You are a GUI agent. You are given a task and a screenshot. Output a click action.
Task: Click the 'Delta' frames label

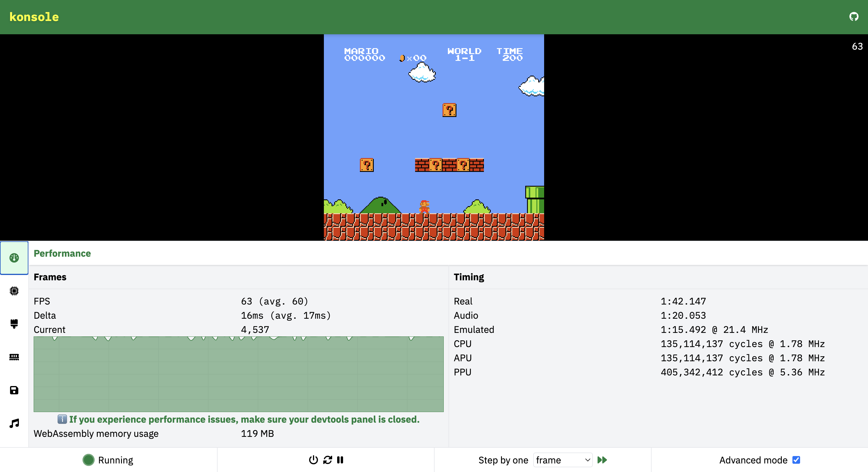pos(45,315)
